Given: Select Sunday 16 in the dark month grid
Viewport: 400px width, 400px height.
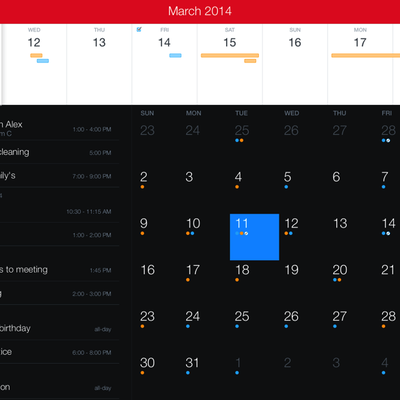Looking at the screenshot, I should (147, 270).
